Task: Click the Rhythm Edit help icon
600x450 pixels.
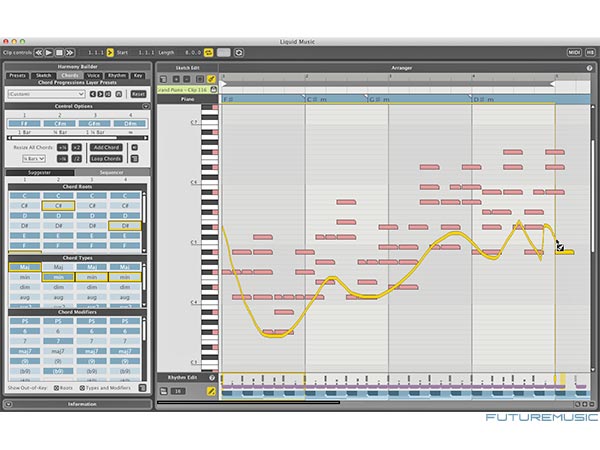Action: pos(212,378)
